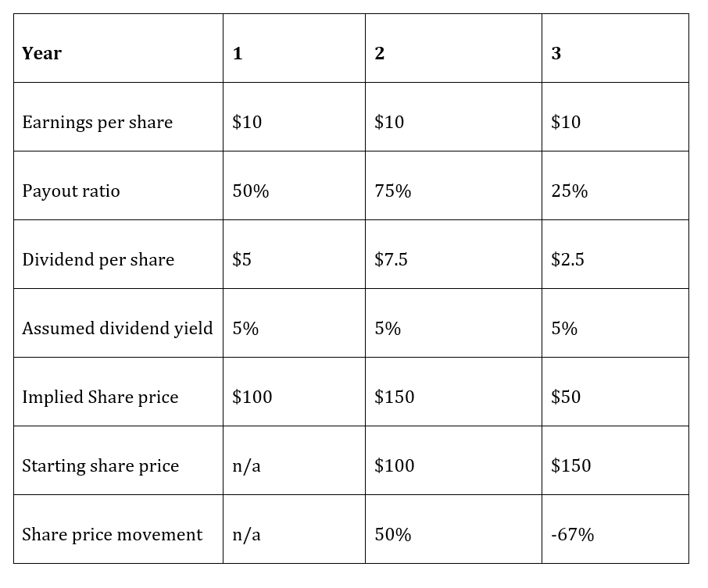Click the "Implied Share price" row label
This screenshot has height=588, width=708.
[100, 397]
